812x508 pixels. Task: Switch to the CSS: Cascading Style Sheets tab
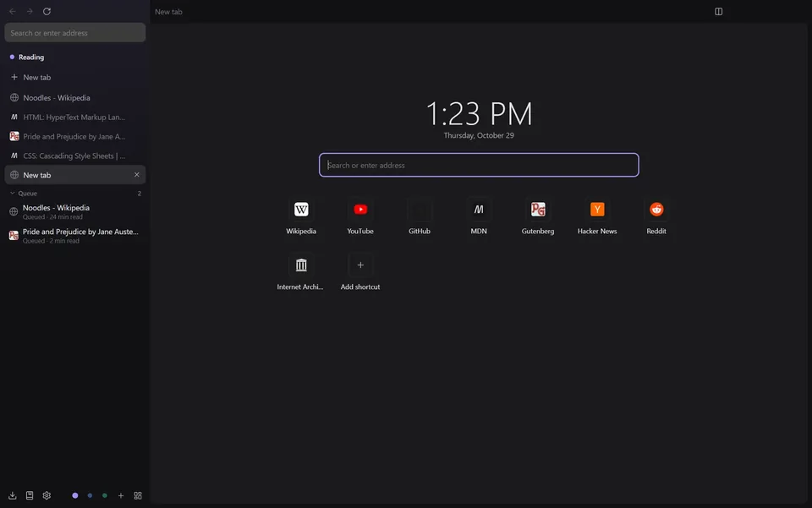click(x=75, y=156)
